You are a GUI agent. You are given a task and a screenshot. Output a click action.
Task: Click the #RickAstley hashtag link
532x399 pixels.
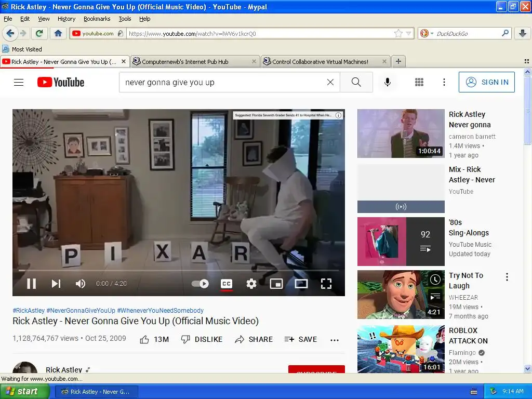point(29,311)
